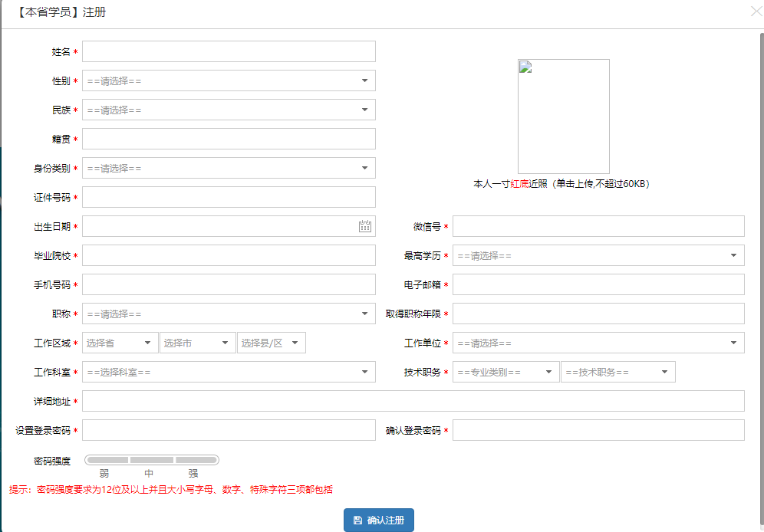Screen dimensions: 764x532
Task: Focus the 设置登录密码 field
Action: (229, 430)
